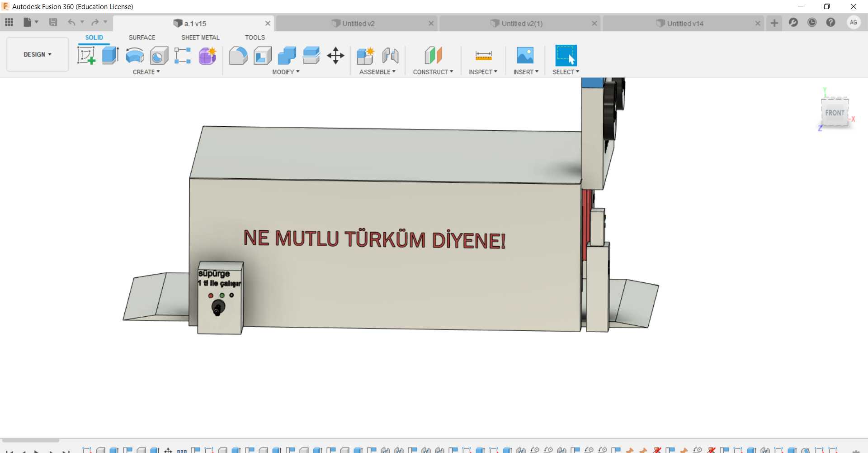868x453 pixels.
Task: Expand the MODIFY menu
Action: tap(286, 72)
